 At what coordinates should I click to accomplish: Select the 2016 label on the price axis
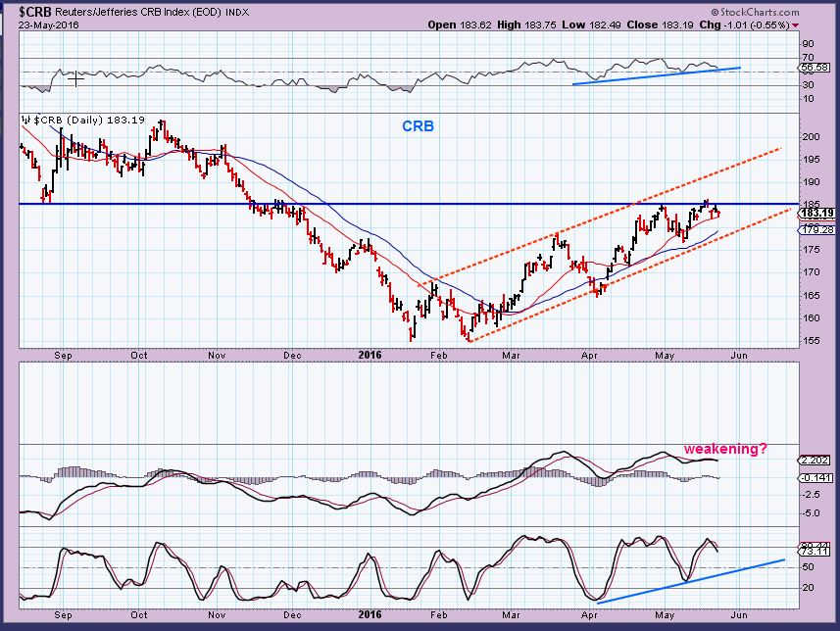click(x=368, y=355)
